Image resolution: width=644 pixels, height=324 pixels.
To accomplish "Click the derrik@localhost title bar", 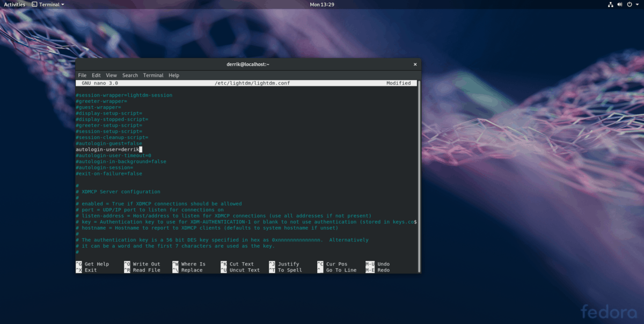I will point(248,64).
